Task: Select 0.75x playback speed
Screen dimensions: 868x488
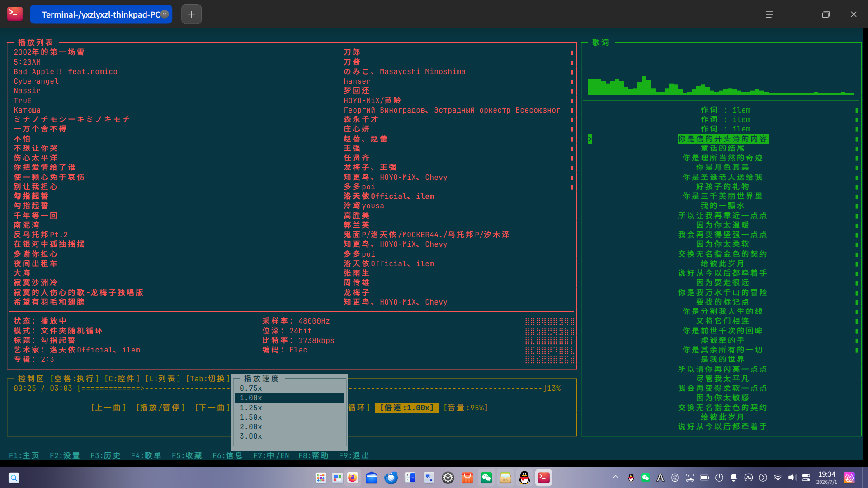Action: 289,389
